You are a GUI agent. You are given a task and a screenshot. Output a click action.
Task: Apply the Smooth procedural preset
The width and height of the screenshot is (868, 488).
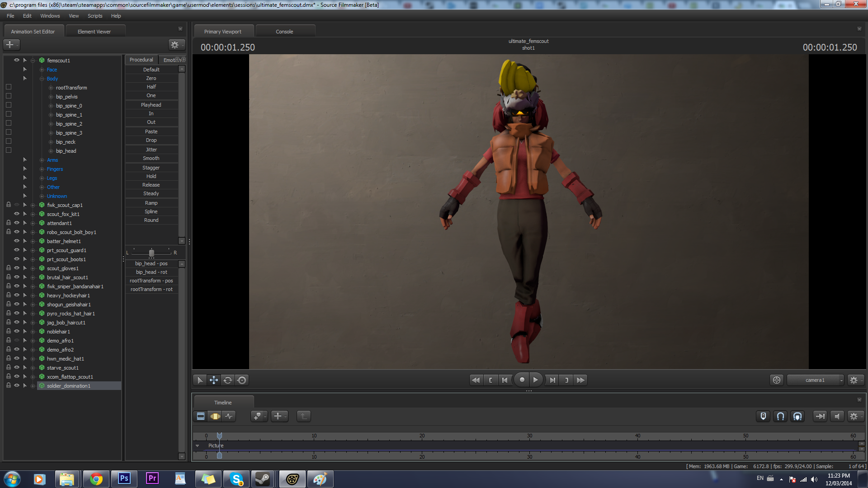coord(151,158)
